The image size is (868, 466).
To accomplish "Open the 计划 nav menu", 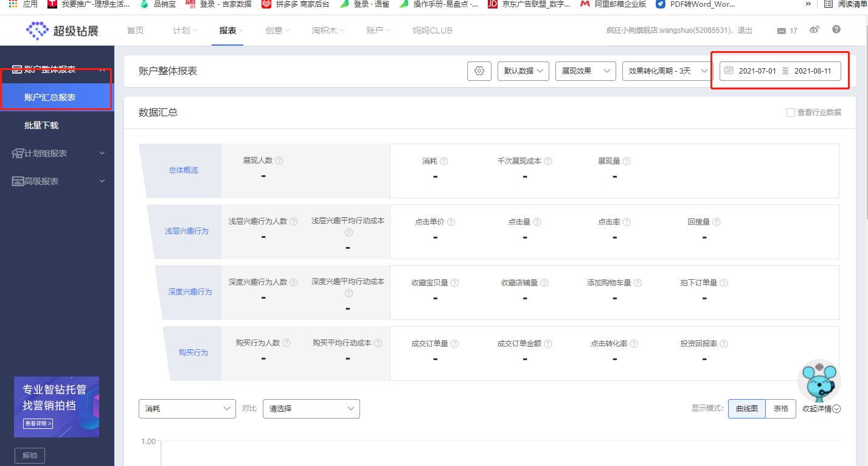I will (185, 30).
